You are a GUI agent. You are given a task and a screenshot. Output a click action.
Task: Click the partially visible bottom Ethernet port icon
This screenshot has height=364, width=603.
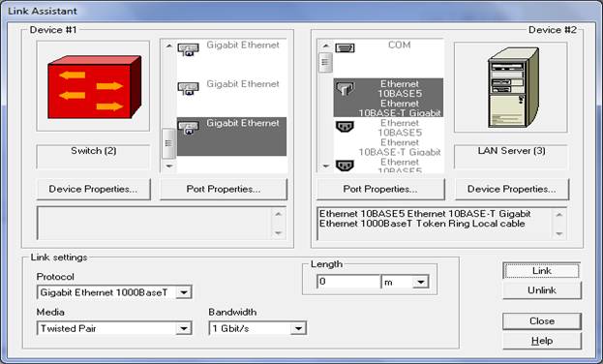[x=345, y=166]
